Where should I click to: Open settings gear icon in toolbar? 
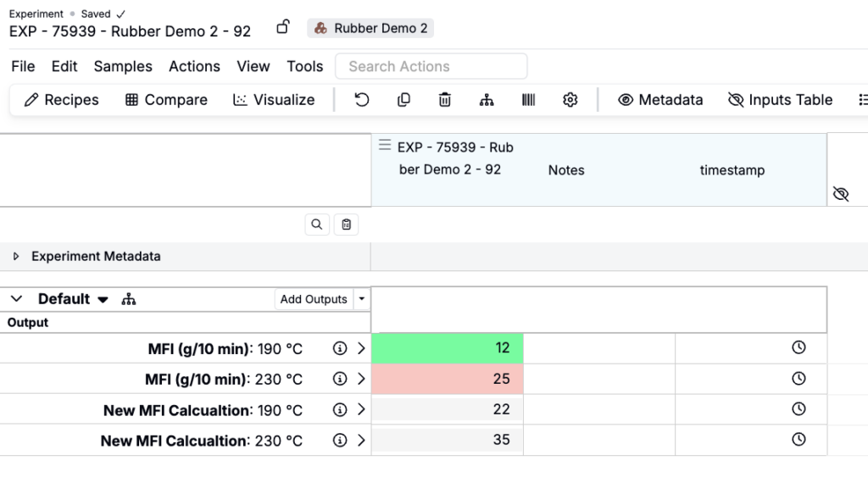(x=570, y=100)
